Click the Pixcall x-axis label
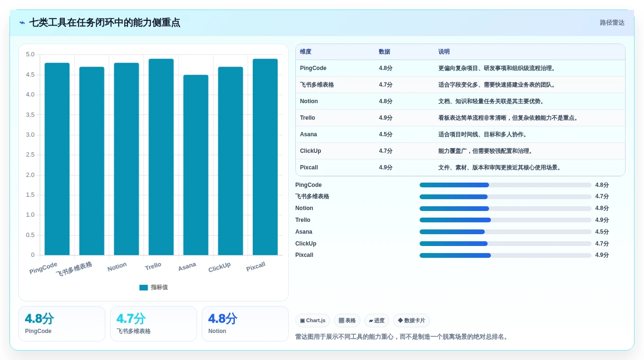Screen dimensions: 644x360 pos(256,267)
